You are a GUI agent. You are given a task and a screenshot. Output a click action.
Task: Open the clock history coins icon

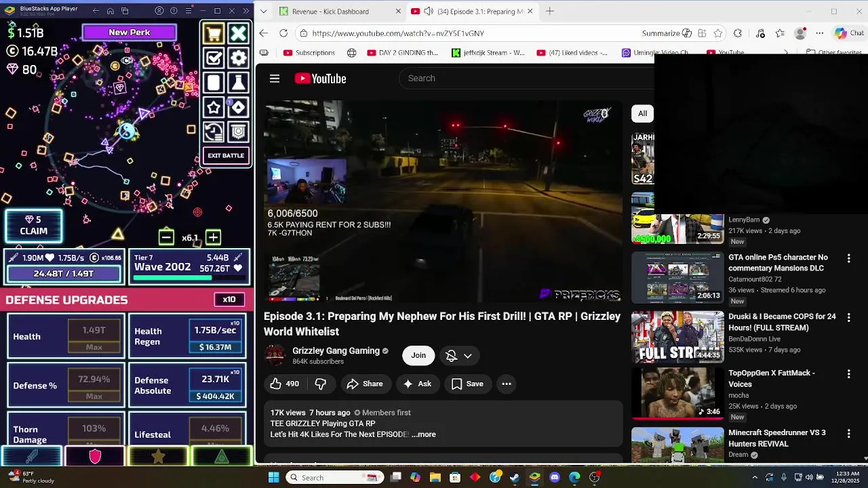click(x=214, y=132)
